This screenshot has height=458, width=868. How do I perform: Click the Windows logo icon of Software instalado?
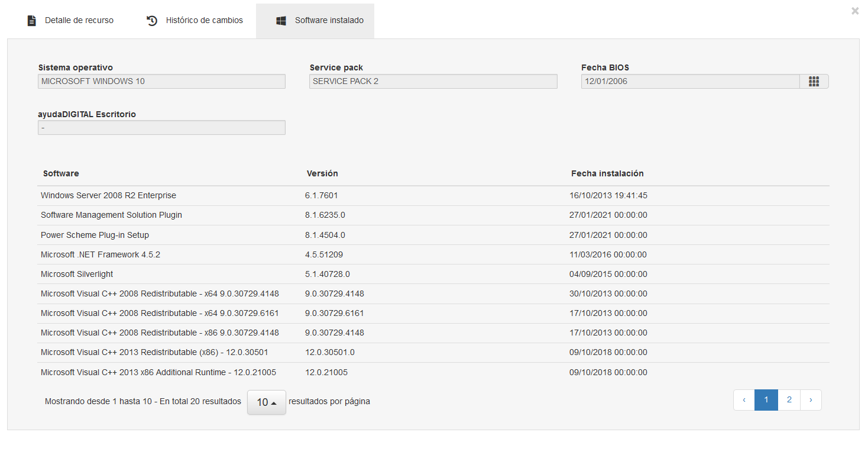click(281, 21)
